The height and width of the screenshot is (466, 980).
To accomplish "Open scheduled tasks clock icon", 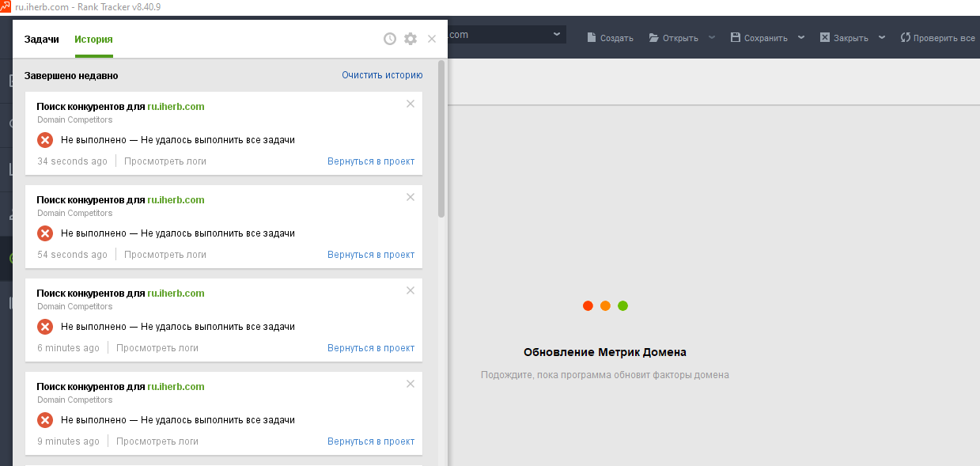I will (389, 39).
